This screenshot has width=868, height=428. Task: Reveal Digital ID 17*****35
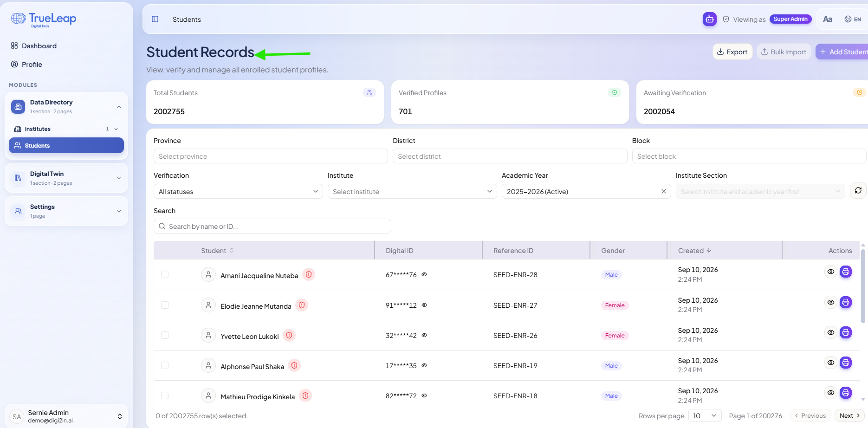tap(424, 365)
